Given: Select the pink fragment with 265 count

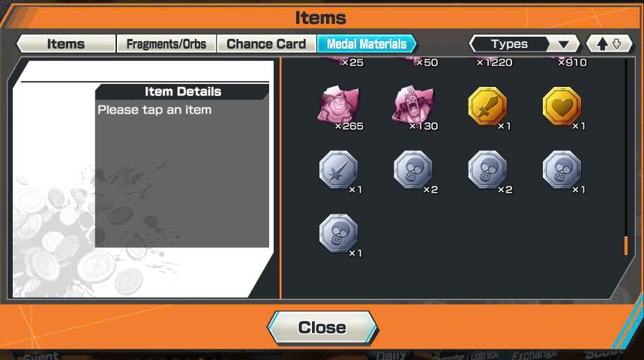Looking at the screenshot, I should pos(340,106).
